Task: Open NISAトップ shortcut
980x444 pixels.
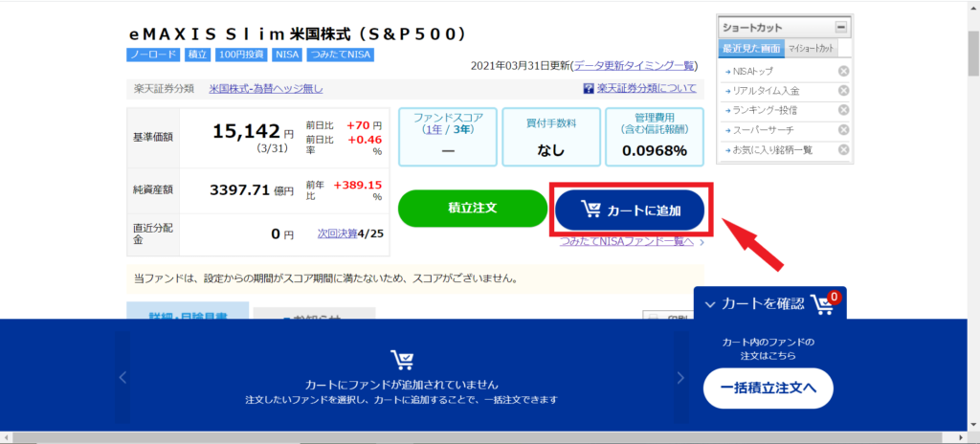Action: [x=752, y=72]
